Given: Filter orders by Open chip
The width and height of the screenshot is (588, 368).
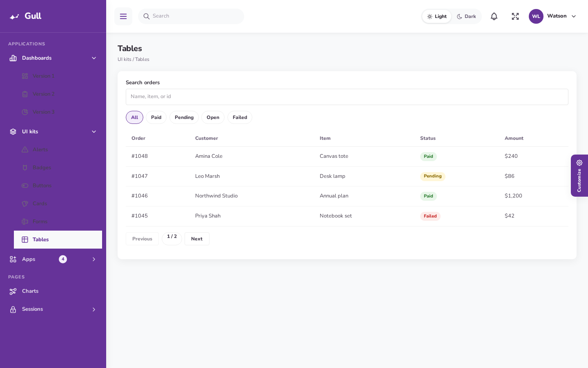Looking at the screenshot, I should [213, 117].
